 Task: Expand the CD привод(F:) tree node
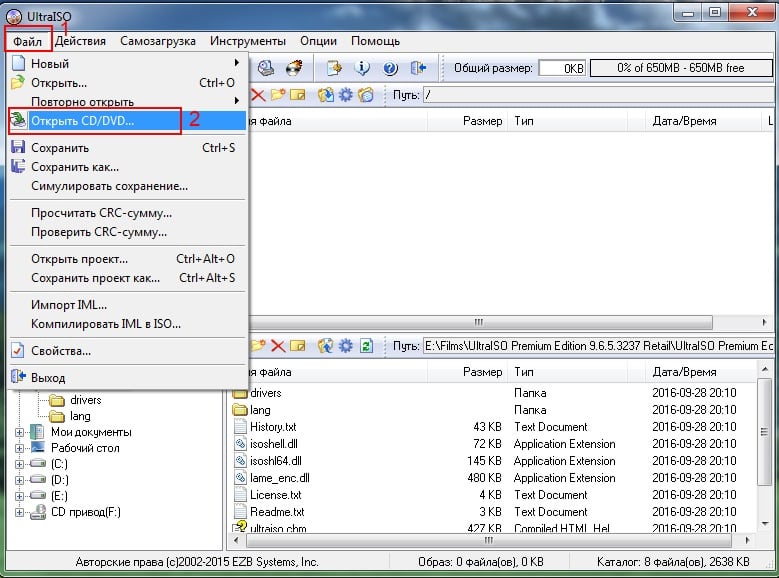[20, 512]
